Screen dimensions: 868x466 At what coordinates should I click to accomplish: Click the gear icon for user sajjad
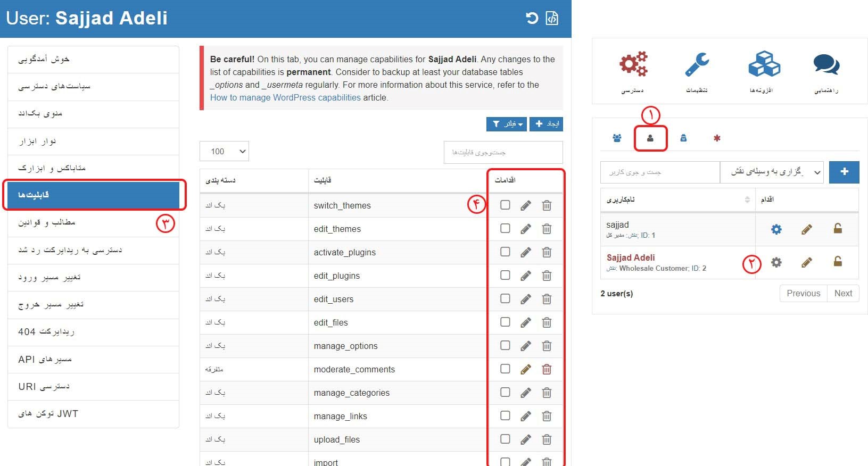click(776, 229)
